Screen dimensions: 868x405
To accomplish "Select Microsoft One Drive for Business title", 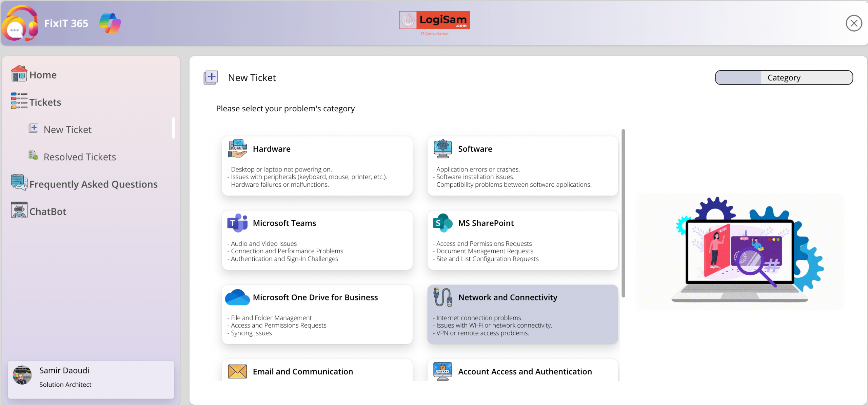I will (315, 297).
